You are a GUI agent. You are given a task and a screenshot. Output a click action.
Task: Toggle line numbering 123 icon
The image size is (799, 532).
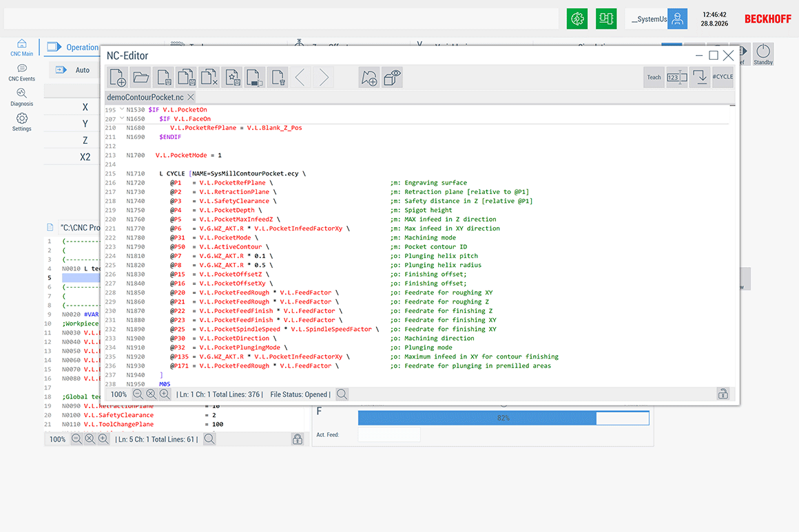pos(676,77)
